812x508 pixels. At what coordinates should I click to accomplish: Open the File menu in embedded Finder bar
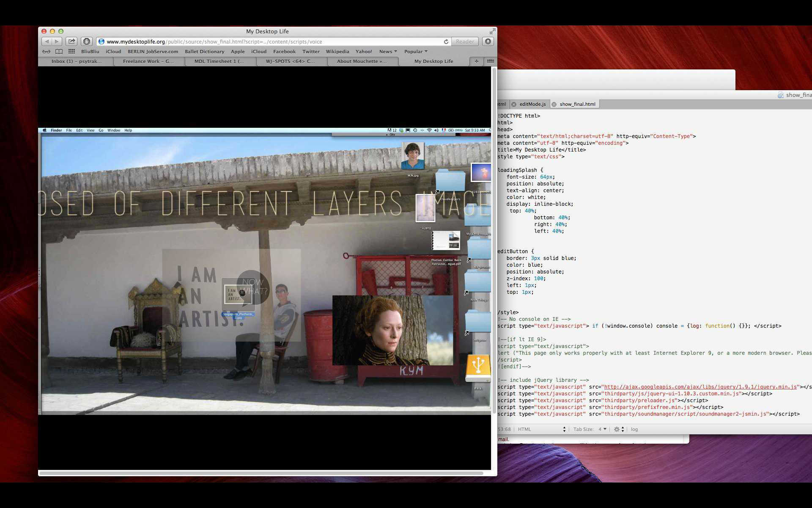coord(69,130)
